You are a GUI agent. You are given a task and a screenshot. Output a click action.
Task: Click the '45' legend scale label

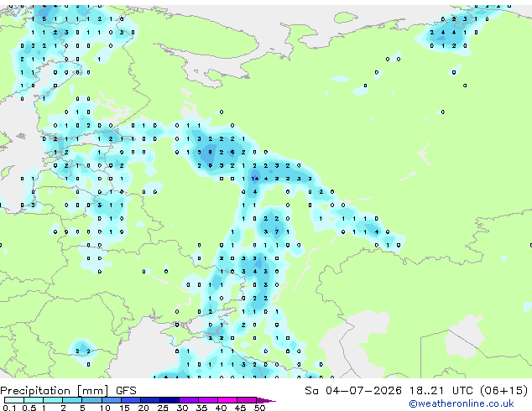240,408
